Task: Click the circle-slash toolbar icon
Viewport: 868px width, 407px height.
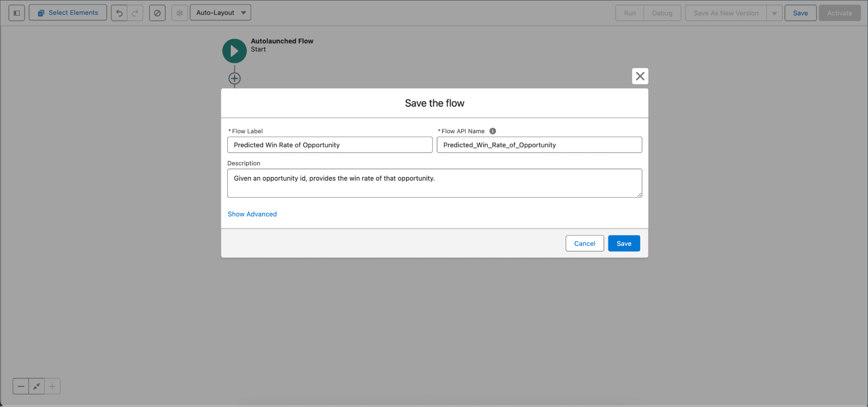Action: [157, 13]
